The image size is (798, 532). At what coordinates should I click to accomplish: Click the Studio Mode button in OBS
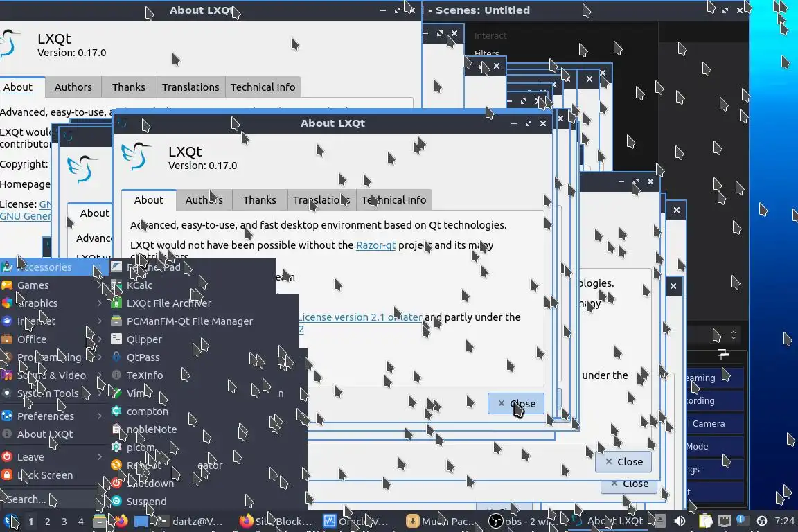(x=716, y=447)
